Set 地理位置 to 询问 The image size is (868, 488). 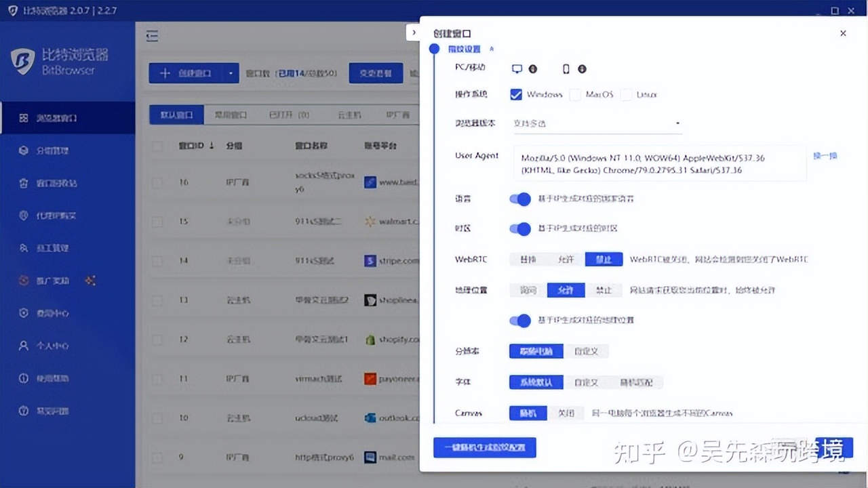pyautogui.click(x=528, y=290)
